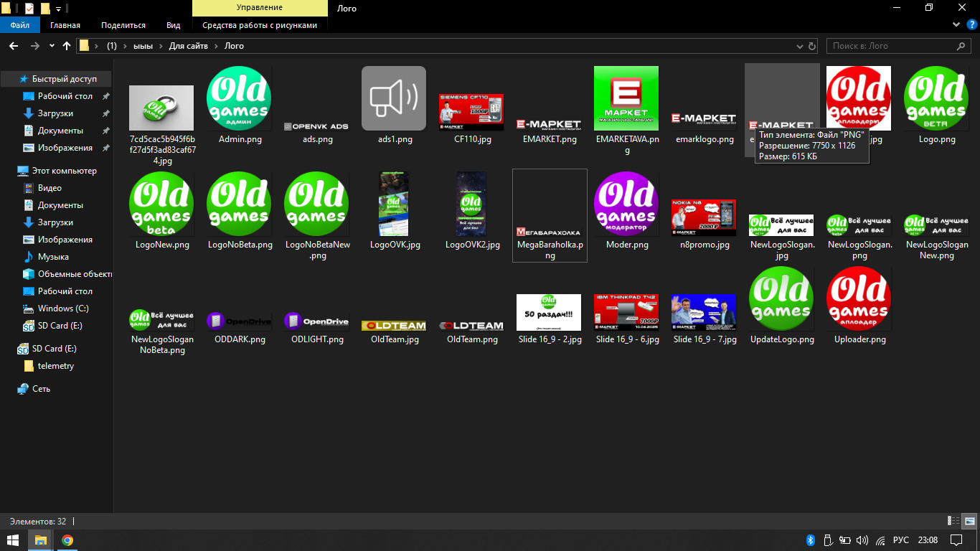Viewport: 980px width, 551px height.
Task: Open the notification center icon
Action: pyautogui.click(x=956, y=540)
